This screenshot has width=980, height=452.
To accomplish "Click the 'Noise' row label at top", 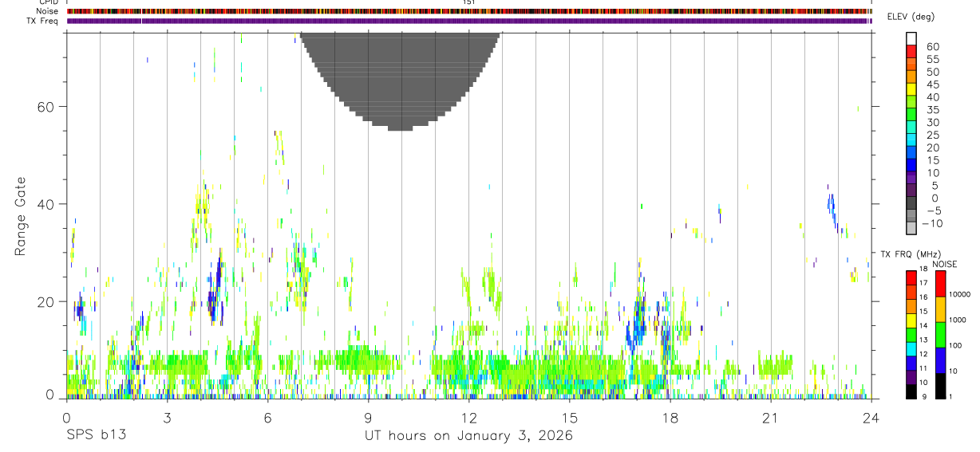I will (x=49, y=11).
